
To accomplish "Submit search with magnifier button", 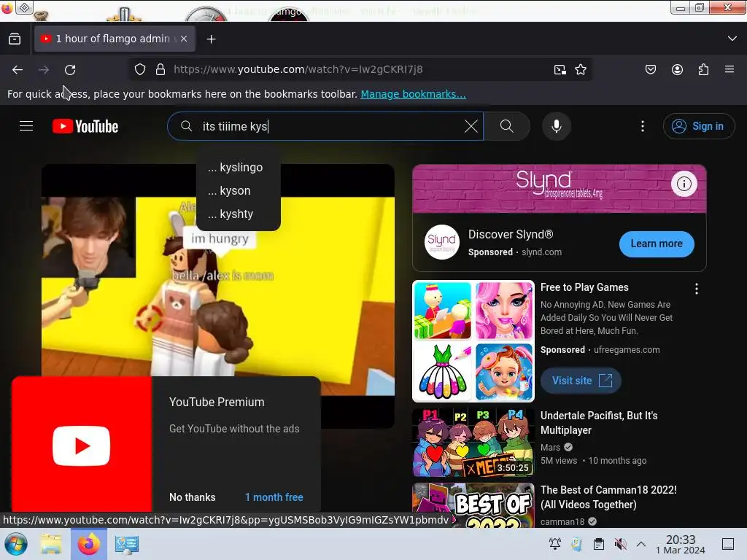I will point(507,126).
